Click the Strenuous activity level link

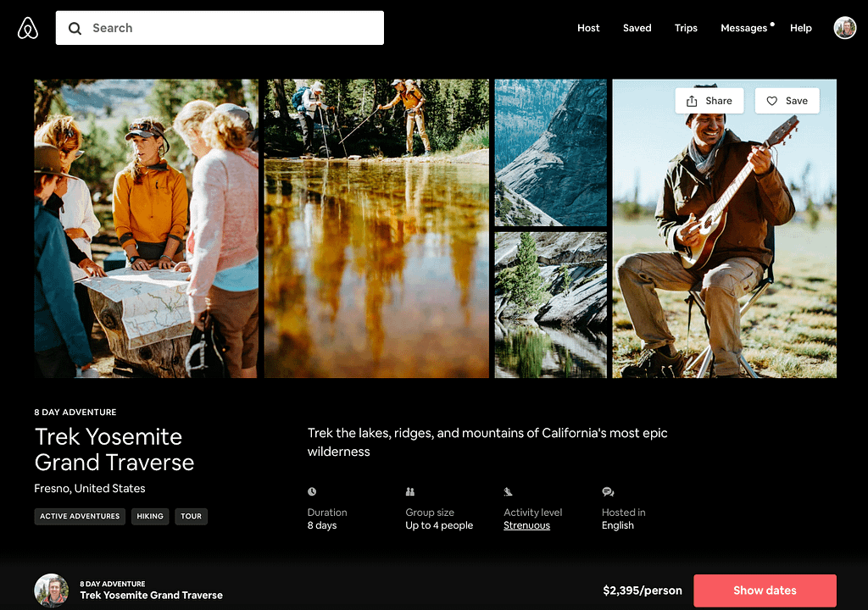526,525
